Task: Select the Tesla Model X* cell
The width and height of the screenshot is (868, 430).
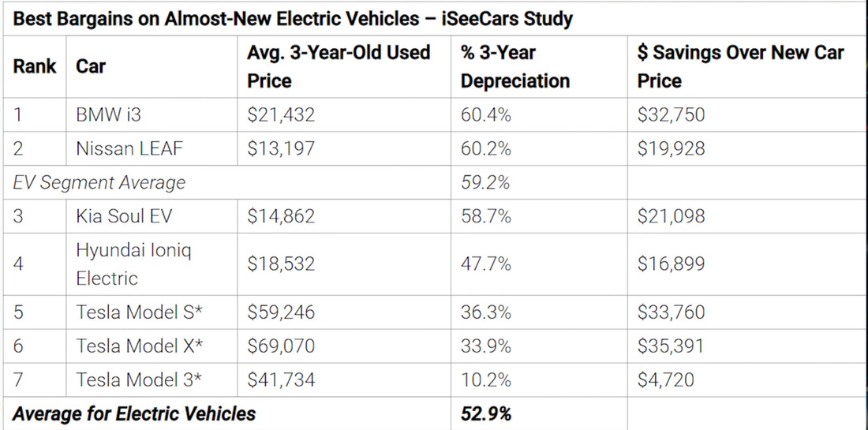Action: tap(140, 346)
